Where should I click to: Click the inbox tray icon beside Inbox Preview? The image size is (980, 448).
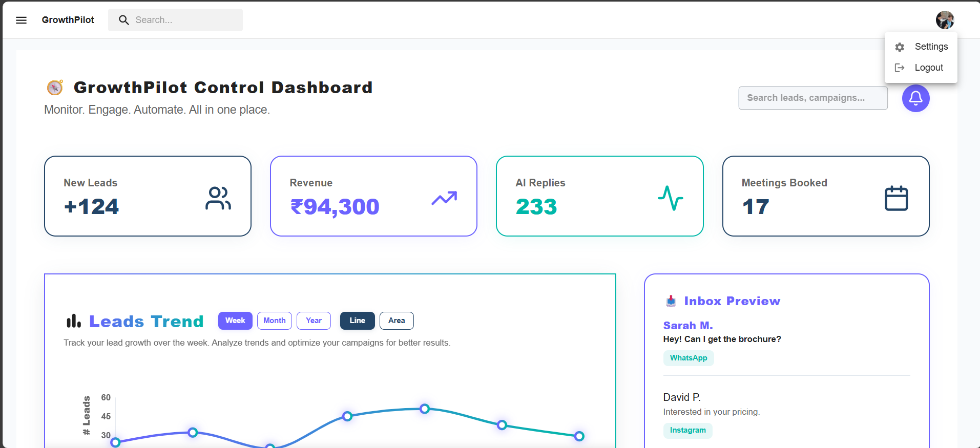click(671, 301)
